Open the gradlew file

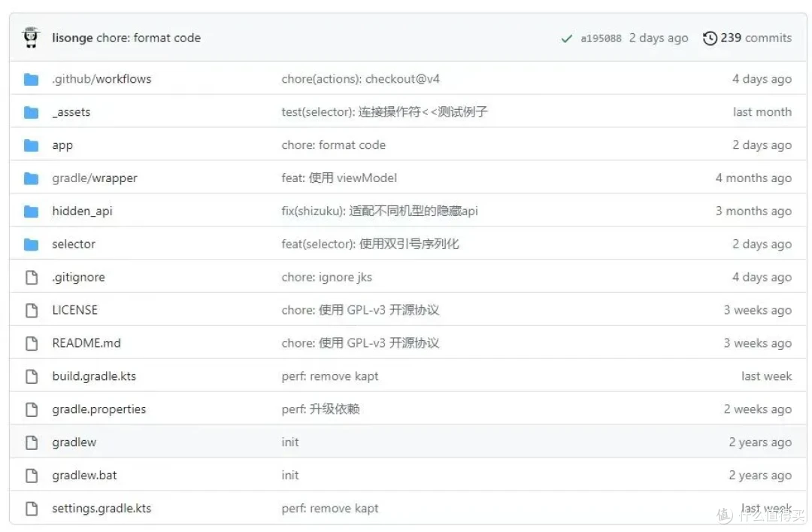pos(74,442)
